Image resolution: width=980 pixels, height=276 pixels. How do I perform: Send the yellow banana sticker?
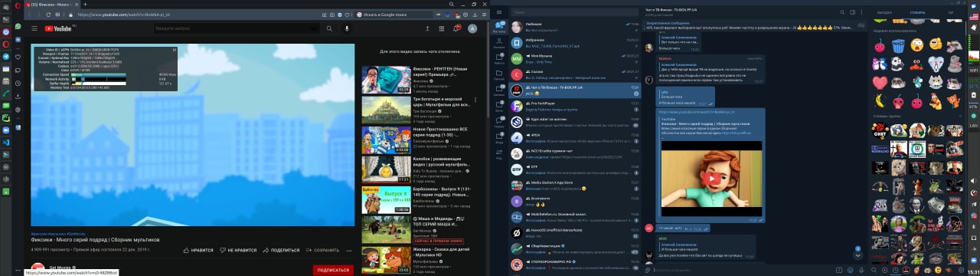(x=880, y=101)
